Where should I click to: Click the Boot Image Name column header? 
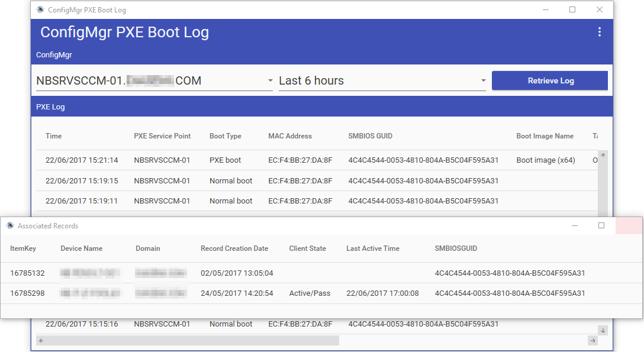pyautogui.click(x=545, y=136)
